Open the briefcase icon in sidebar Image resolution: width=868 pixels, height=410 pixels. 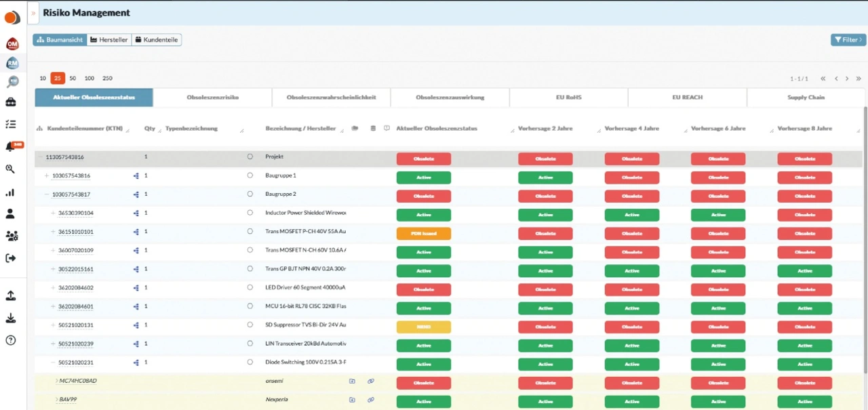11,102
